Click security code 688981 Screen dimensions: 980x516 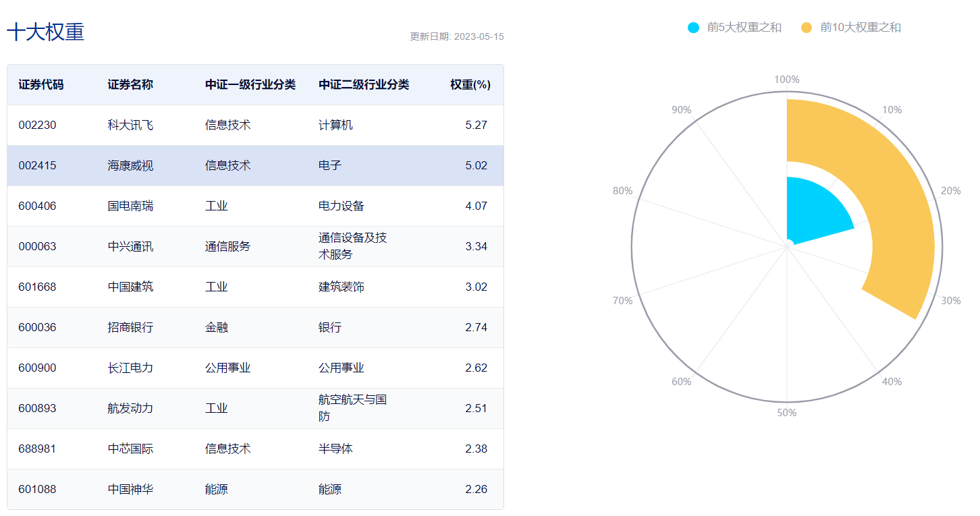coord(37,449)
